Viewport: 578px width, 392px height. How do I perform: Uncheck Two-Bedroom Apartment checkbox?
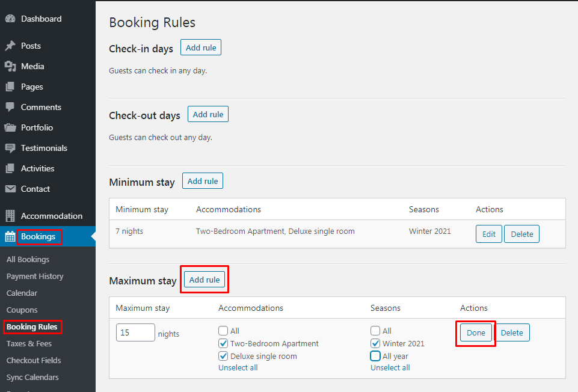point(223,343)
